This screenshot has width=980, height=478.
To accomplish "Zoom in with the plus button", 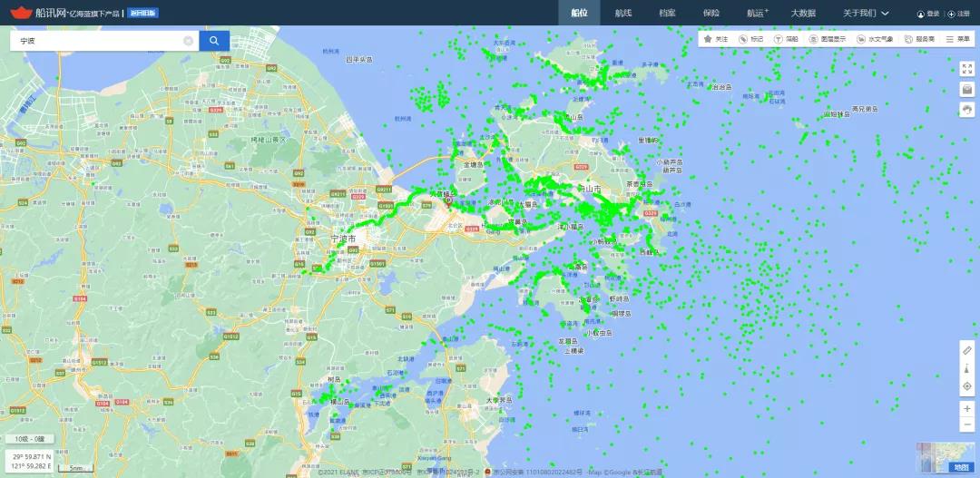I will (967, 409).
